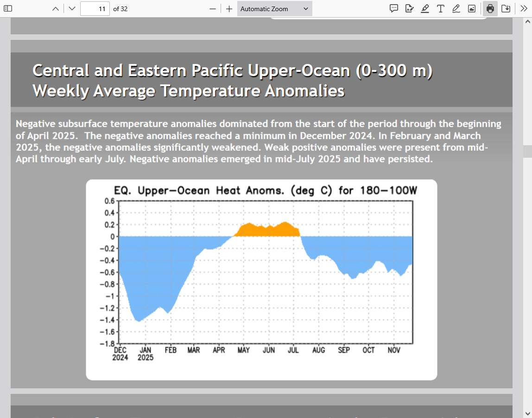Click the page number input field
Viewport: 532px width, 418px height.
point(95,9)
